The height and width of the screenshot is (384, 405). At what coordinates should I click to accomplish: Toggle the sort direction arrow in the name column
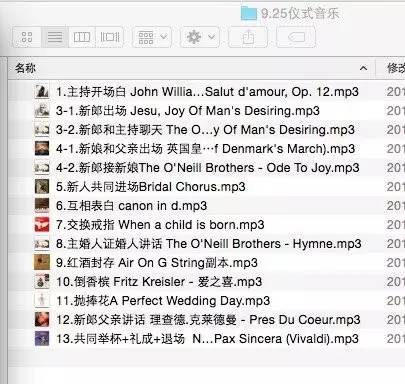(363, 69)
